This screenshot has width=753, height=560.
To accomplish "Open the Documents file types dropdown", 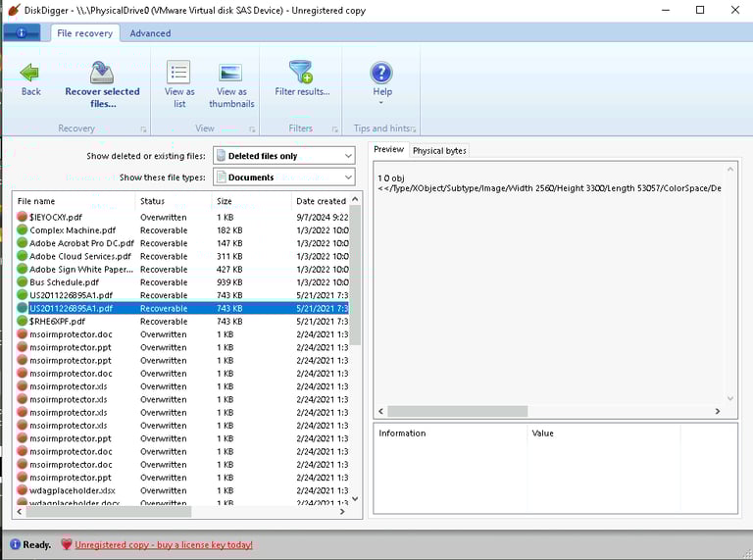I will [284, 177].
